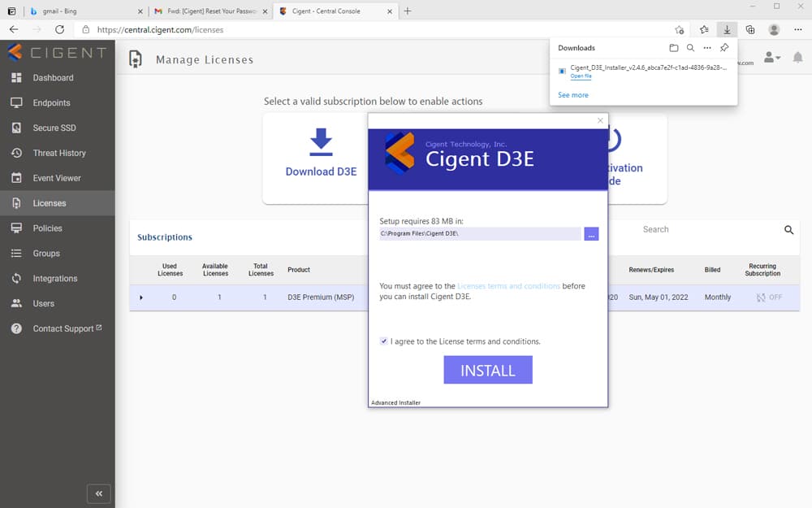Click the install path field
812x508 pixels.
click(480, 234)
